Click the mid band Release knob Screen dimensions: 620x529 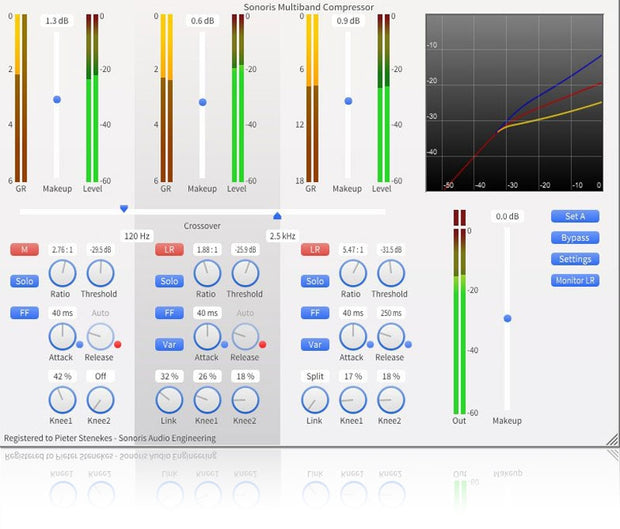coord(245,336)
